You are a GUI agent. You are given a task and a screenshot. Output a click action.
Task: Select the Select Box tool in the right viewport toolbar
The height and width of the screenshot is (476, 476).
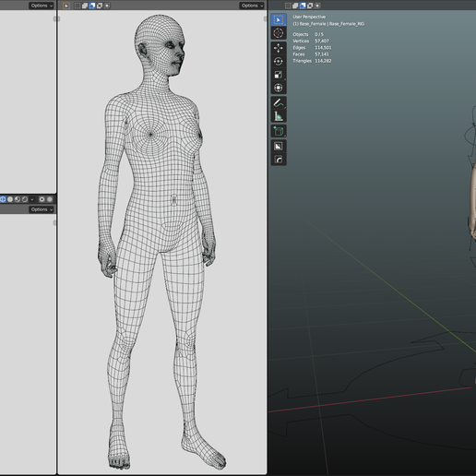tap(279, 20)
